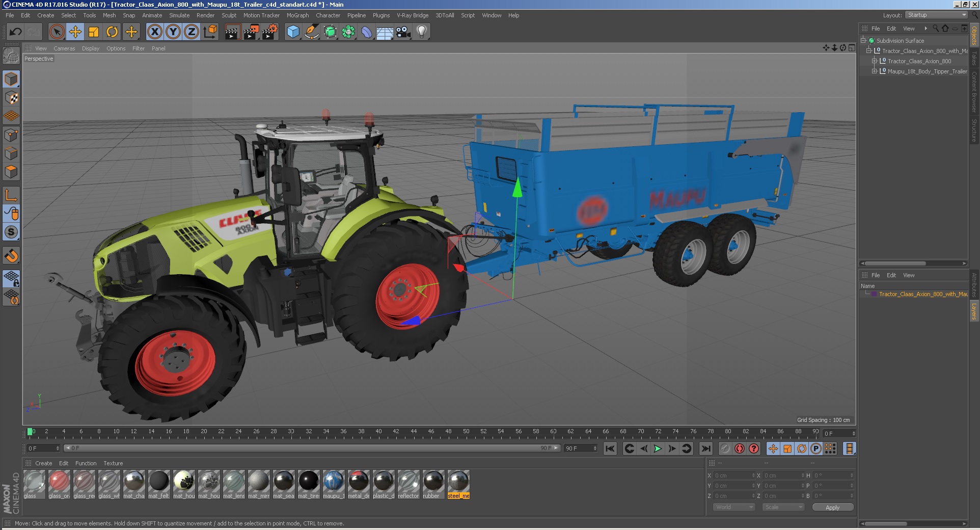The height and width of the screenshot is (530, 980).
Task: Collapse the Subdivision Surface tree node
Action: [863, 40]
